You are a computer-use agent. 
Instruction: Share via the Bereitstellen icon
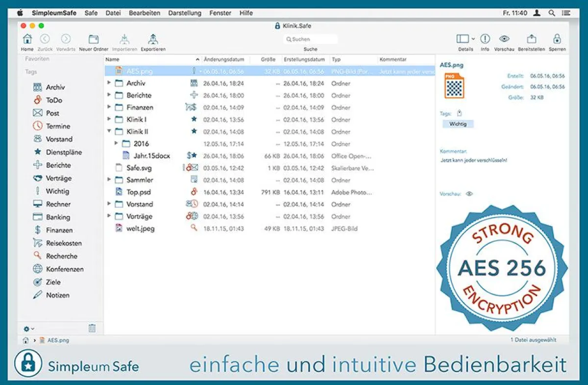pos(531,38)
